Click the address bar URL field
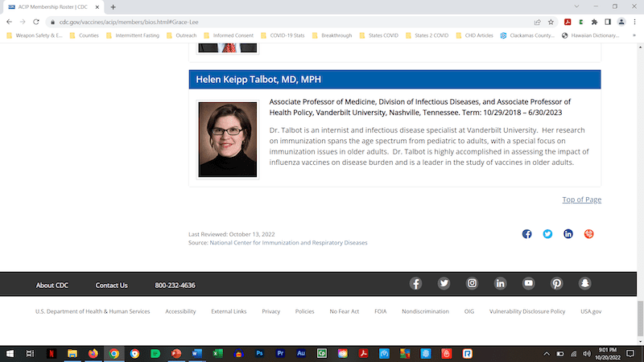This screenshot has width=644, height=362. [x=287, y=22]
